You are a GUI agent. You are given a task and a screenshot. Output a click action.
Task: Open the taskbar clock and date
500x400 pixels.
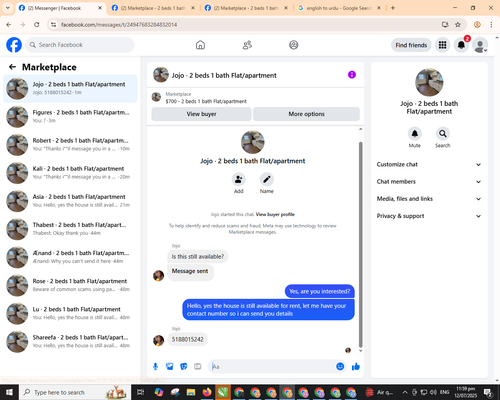466,392
